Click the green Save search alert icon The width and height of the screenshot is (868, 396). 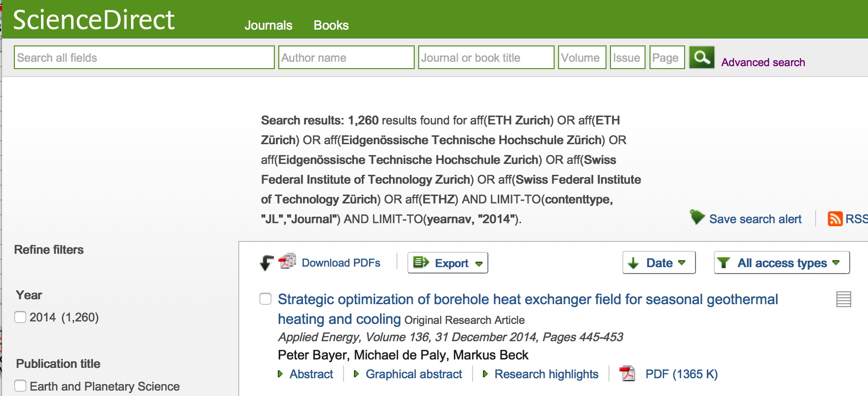pos(697,217)
